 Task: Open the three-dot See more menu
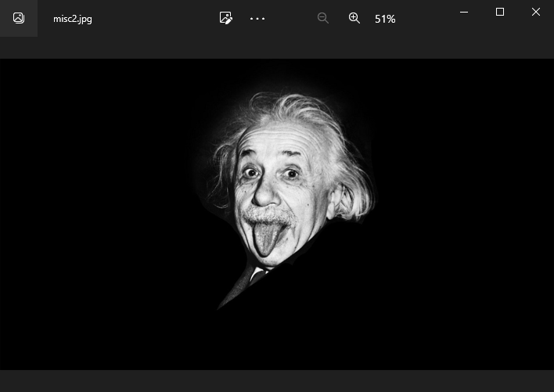257,19
